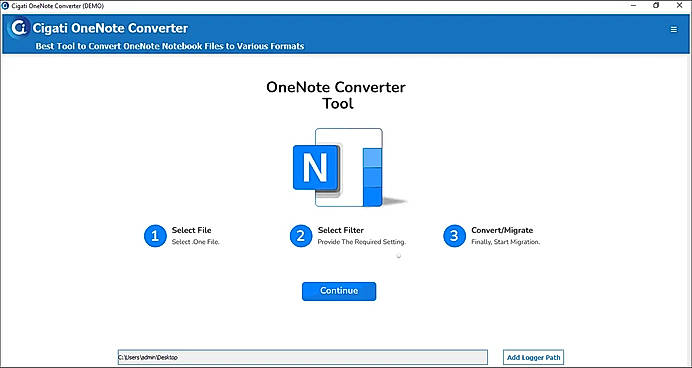
Task: Click the step 2 circle icon
Action: click(301, 236)
